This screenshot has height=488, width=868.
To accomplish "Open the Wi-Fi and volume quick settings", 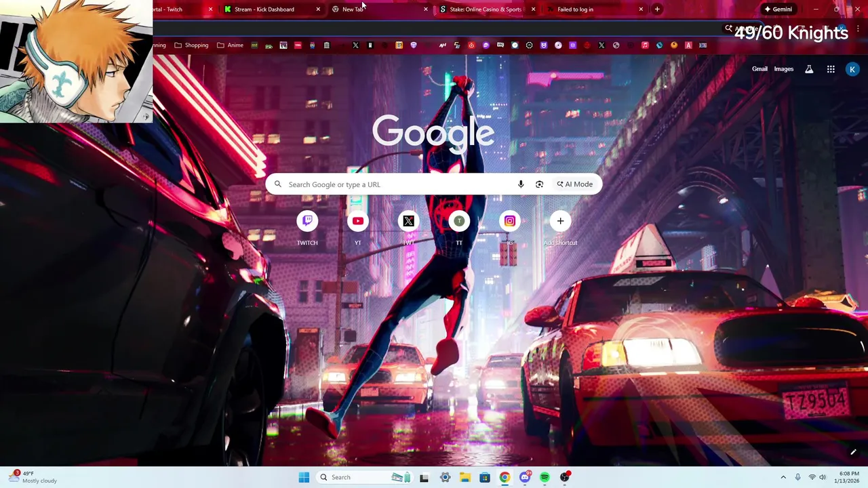I will point(817,477).
